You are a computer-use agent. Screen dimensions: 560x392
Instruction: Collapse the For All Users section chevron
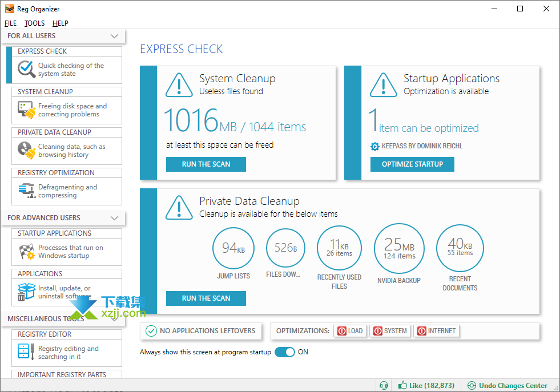[x=114, y=36]
